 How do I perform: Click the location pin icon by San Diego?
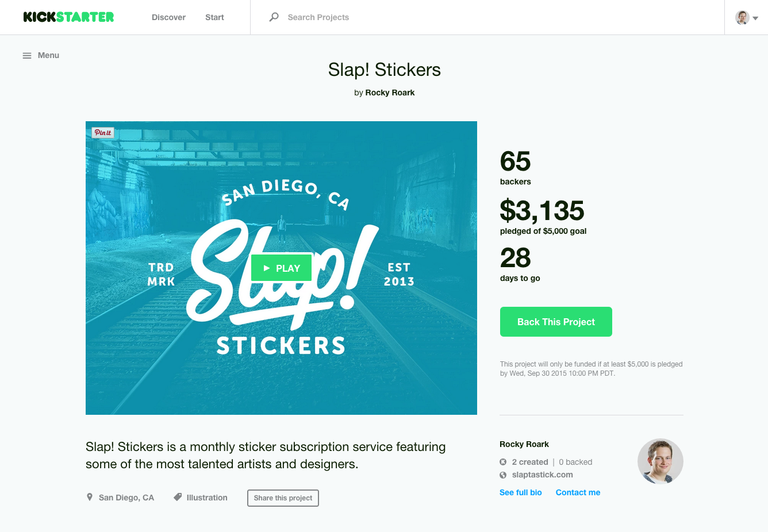tap(90, 497)
